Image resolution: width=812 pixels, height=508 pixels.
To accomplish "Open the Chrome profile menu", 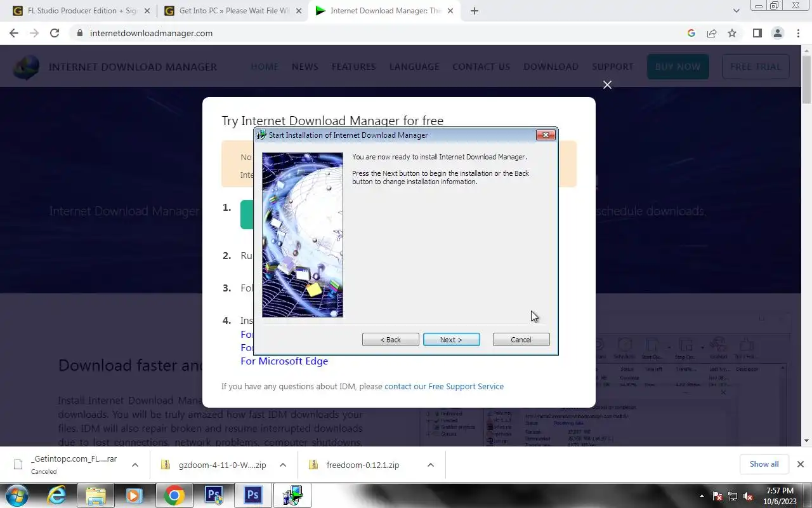I will click(778, 33).
